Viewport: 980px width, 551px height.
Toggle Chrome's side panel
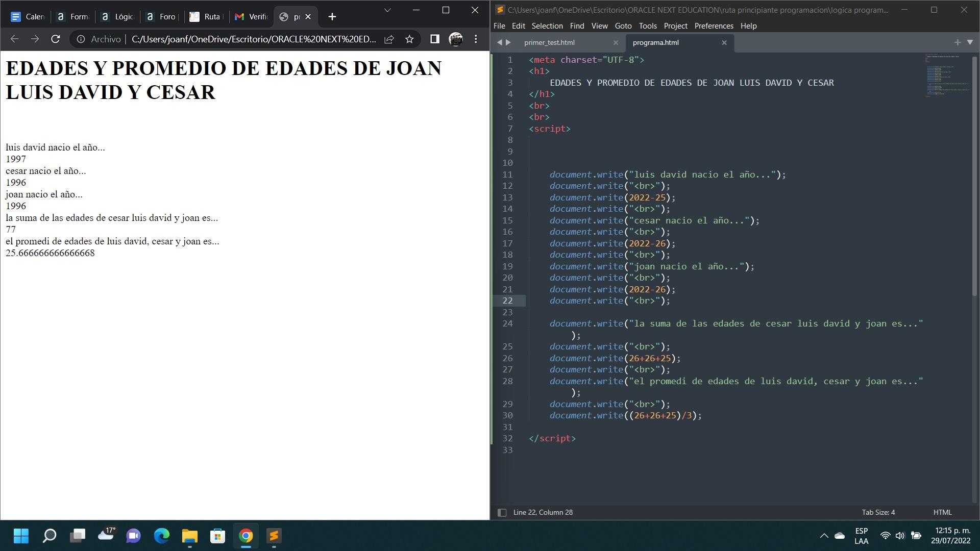[434, 39]
